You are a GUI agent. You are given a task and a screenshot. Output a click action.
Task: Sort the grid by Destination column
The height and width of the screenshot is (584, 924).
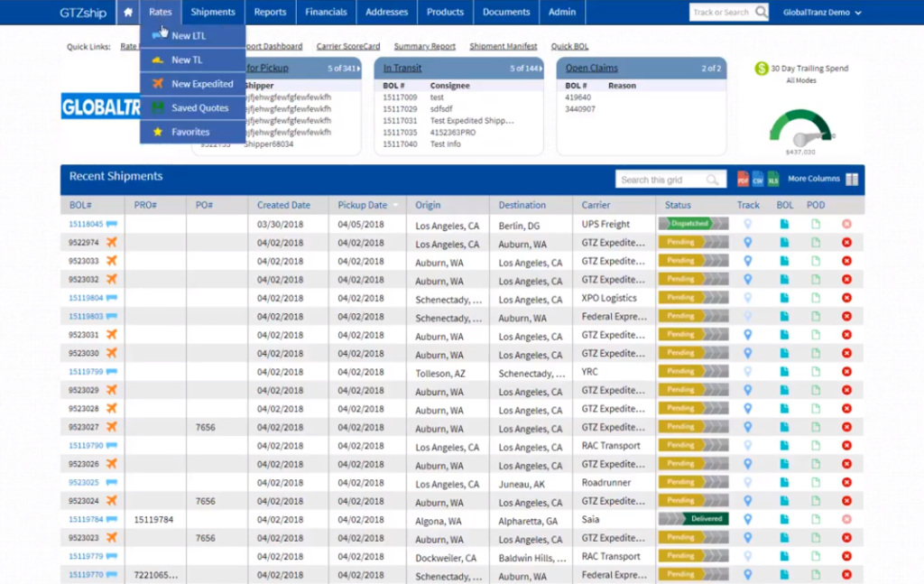point(522,205)
